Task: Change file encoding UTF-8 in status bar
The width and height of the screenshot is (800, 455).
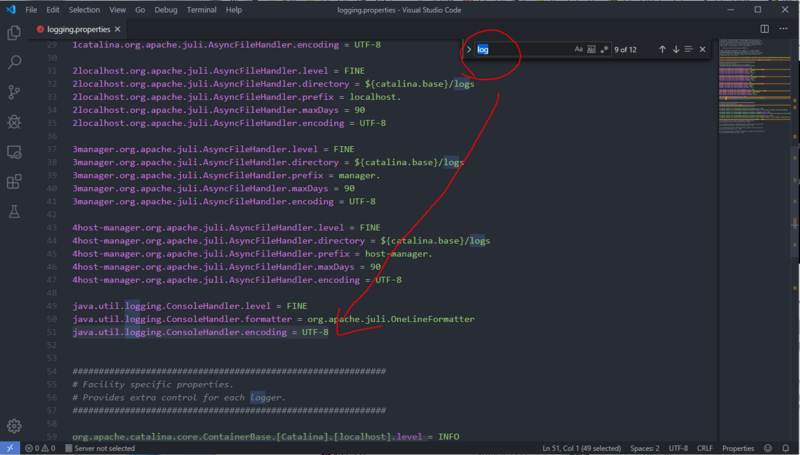Action: click(678, 448)
